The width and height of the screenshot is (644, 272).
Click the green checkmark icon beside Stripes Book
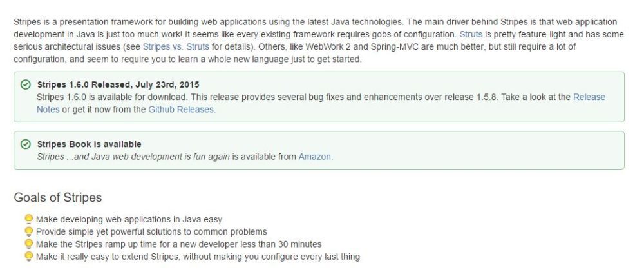[26, 144]
